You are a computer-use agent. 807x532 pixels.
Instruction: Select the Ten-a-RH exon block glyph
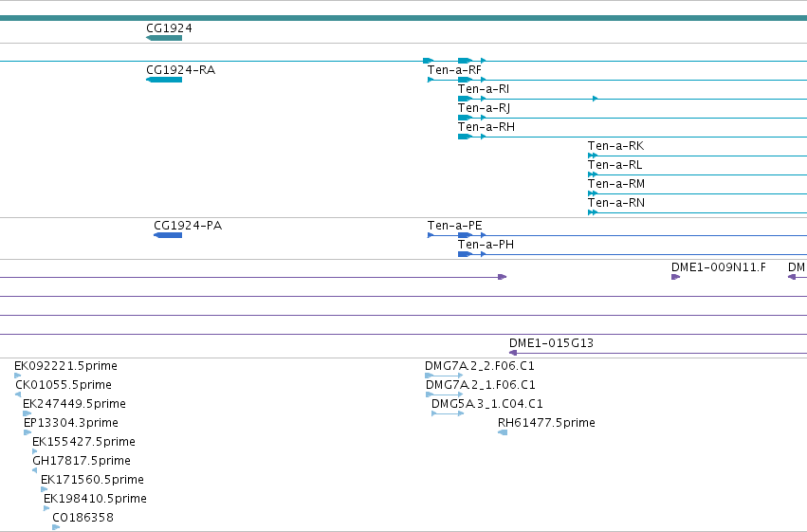point(465,137)
